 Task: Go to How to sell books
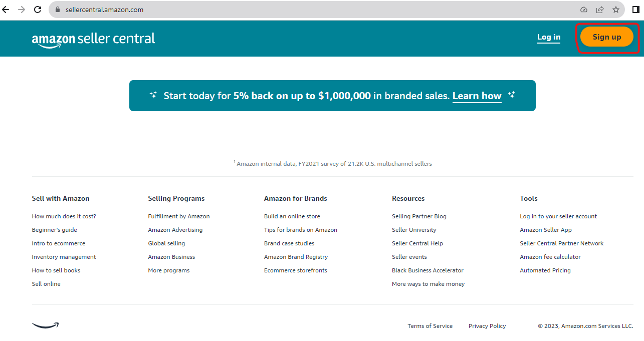point(56,270)
